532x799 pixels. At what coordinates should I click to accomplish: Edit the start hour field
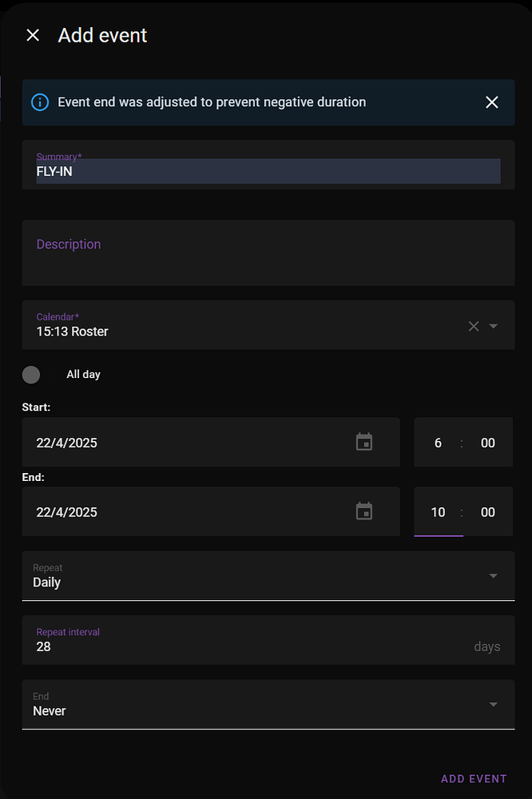(x=438, y=443)
